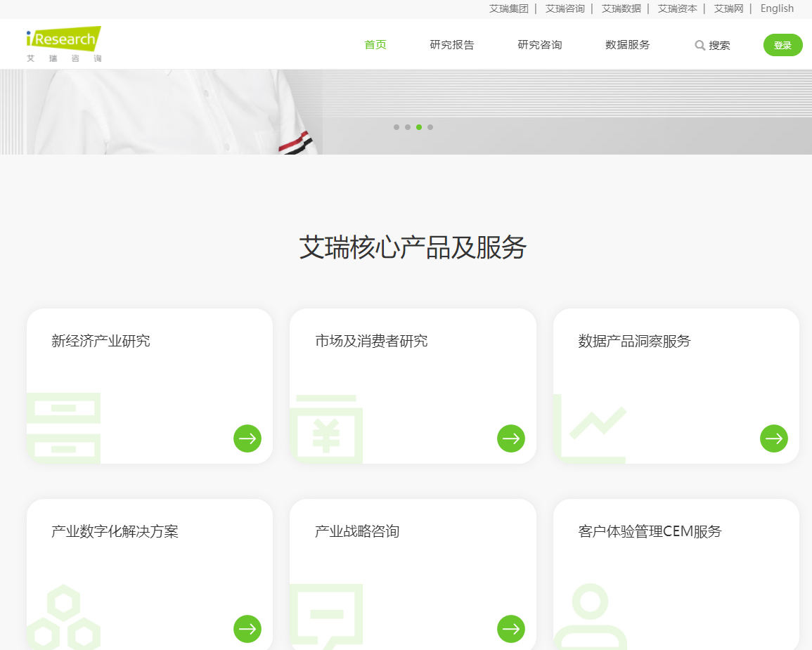
Task: Select the active green carousel dot
Action: coord(419,127)
